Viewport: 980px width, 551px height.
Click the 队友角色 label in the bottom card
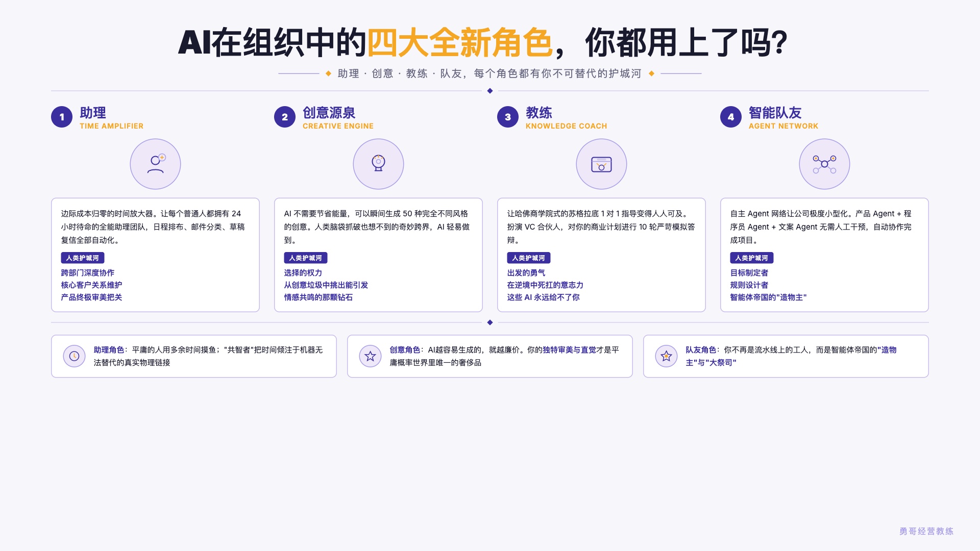(x=701, y=350)
